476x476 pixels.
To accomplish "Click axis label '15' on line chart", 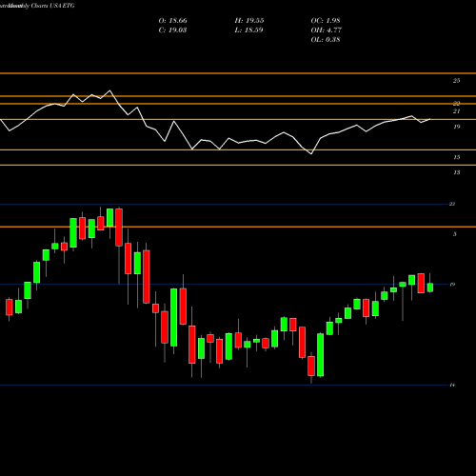I will click(x=456, y=157).
